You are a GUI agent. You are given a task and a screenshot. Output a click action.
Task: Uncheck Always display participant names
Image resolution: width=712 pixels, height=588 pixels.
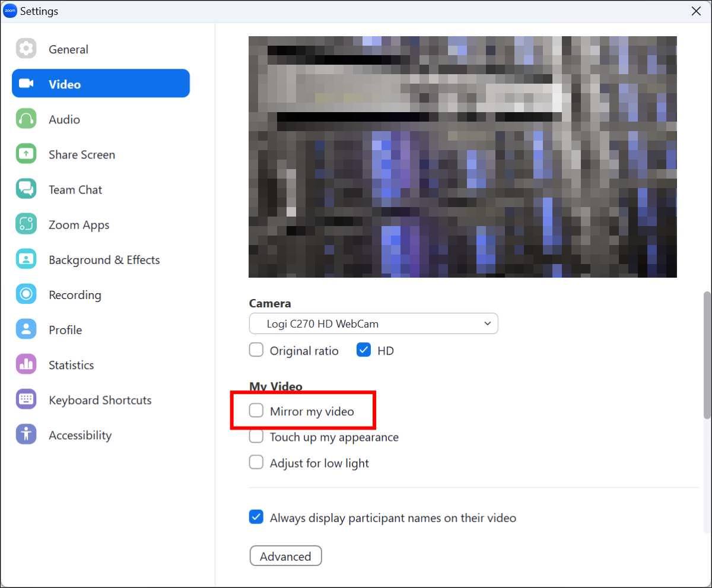coord(256,517)
